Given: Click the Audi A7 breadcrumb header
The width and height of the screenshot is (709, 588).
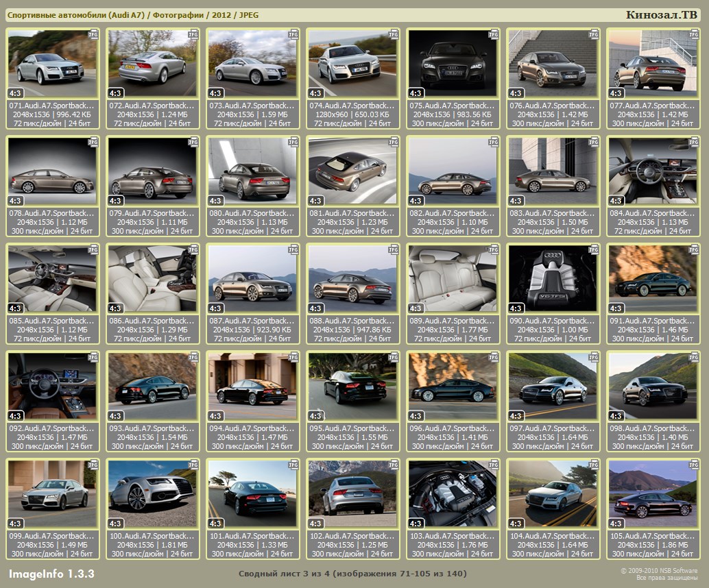Looking at the screenshot, I should pyautogui.click(x=133, y=15).
